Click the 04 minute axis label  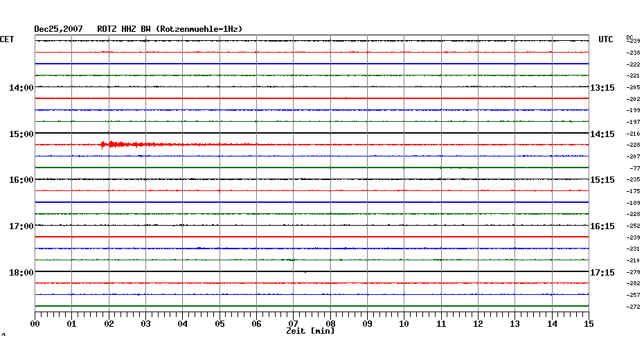pos(183,324)
